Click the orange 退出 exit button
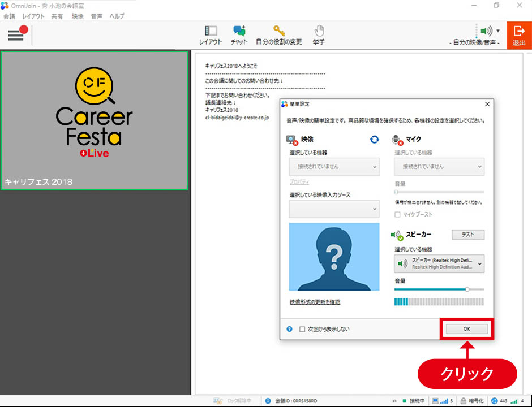This screenshot has width=532, height=407. [x=519, y=35]
